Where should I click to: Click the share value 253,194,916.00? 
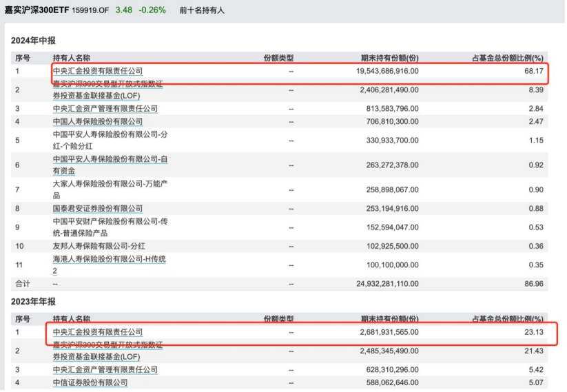(392, 209)
